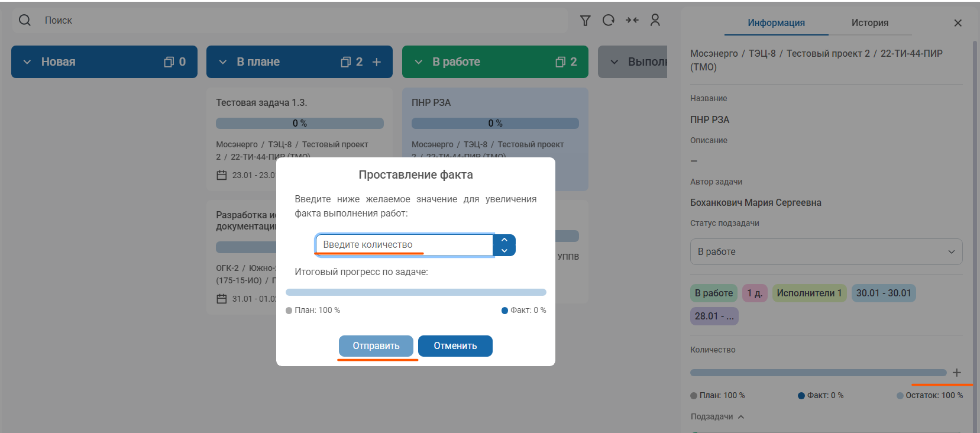
Task: Click the collapse arrows icon in toolbar
Action: pos(632,20)
